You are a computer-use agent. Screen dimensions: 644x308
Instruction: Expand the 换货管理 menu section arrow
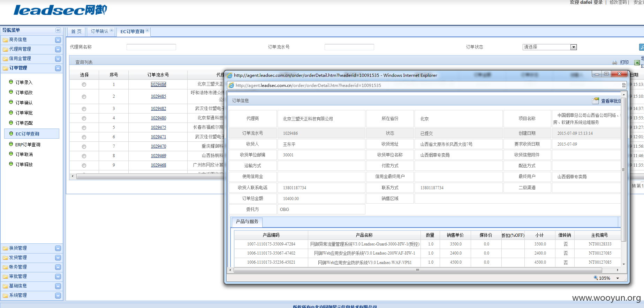tap(58, 248)
